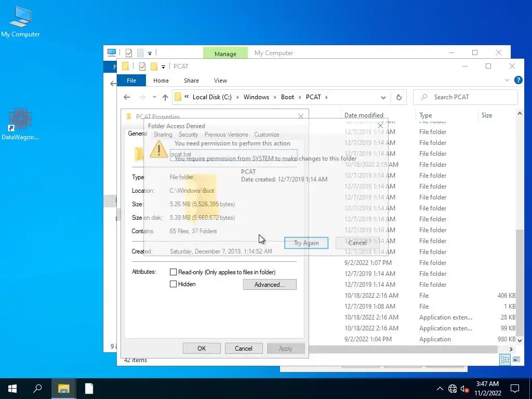
Task: Open the File tab in PCAT window
Action: [131, 81]
